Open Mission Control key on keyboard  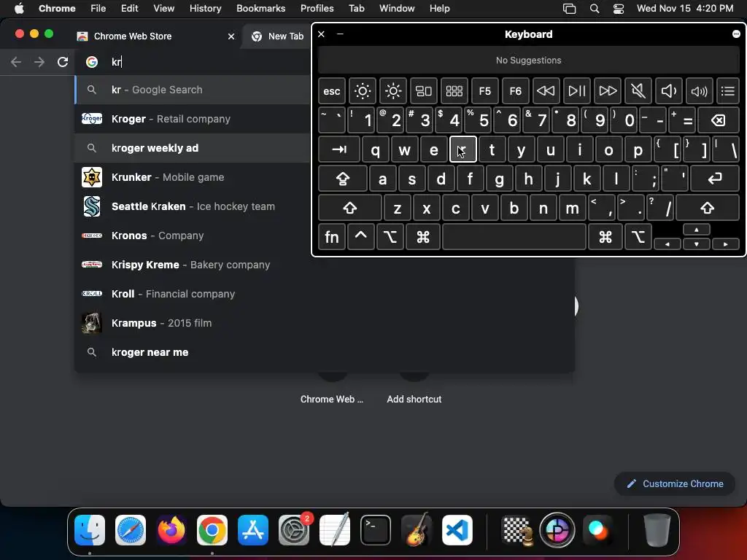[x=424, y=91]
